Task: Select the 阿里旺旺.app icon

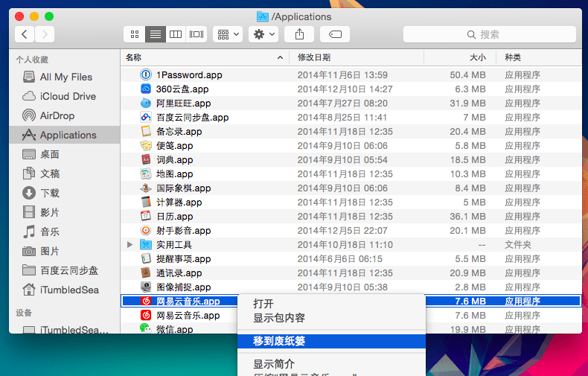Action: (x=145, y=103)
